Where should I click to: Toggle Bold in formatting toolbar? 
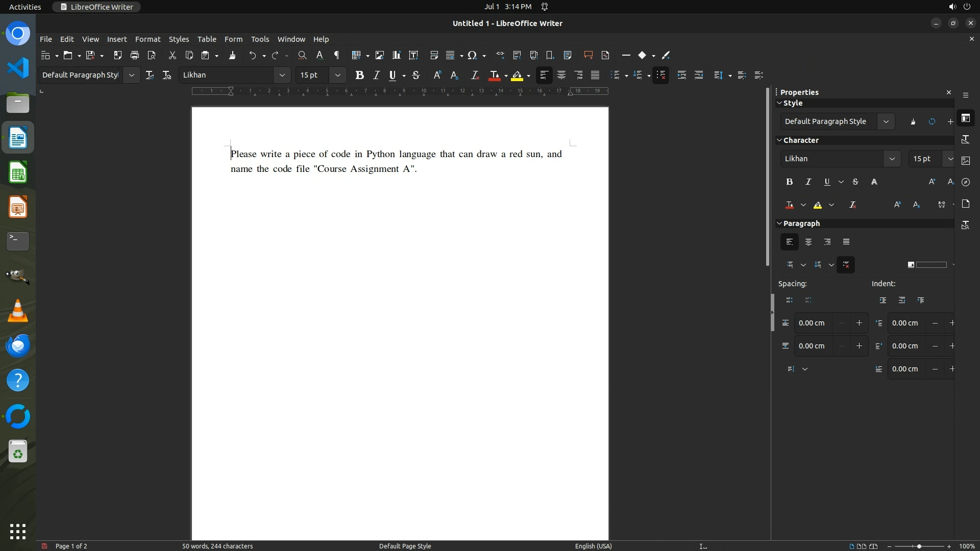click(x=359, y=76)
